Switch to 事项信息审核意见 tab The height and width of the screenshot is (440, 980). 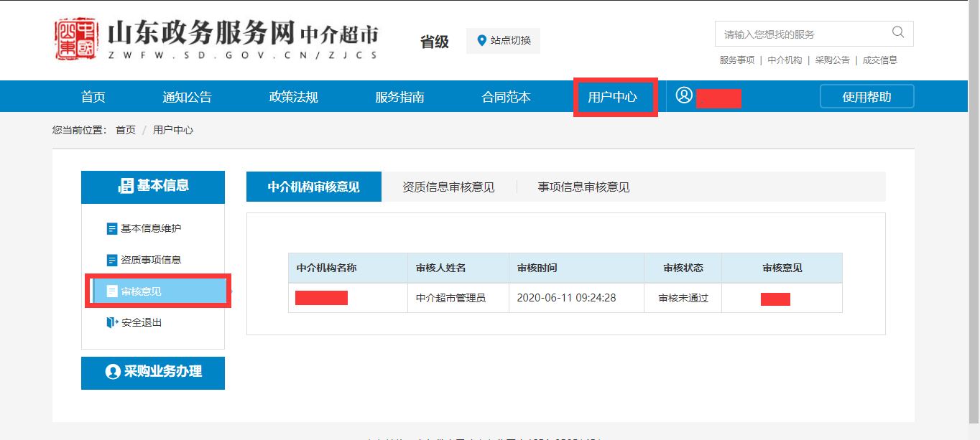point(583,187)
